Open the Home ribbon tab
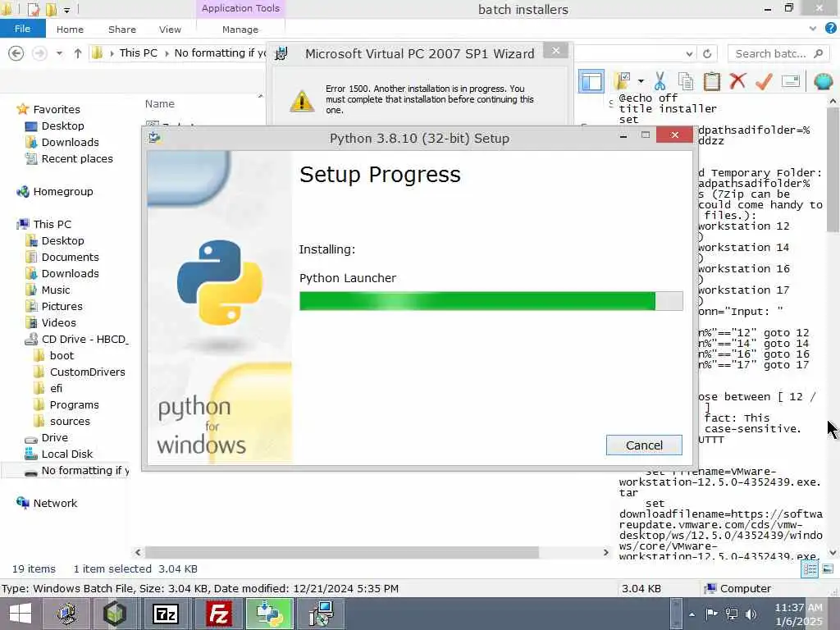Viewport: 840px width, 630px height. (71, 30)
